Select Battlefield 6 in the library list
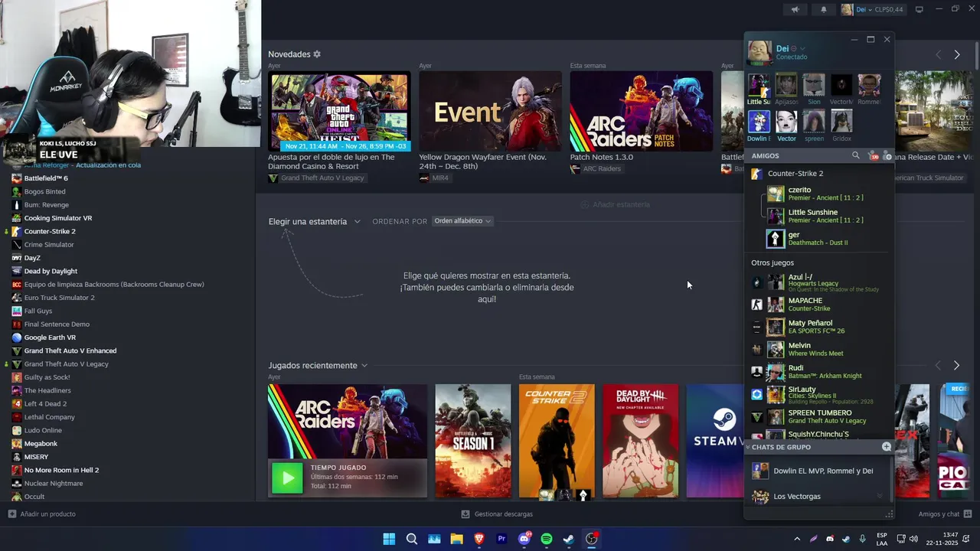 [46, 178]
